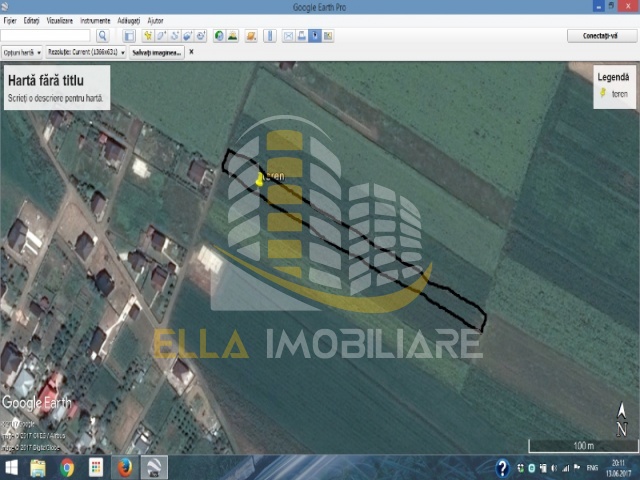Click the Email envelope icon

pyautogui.click(x=288, y=36)
